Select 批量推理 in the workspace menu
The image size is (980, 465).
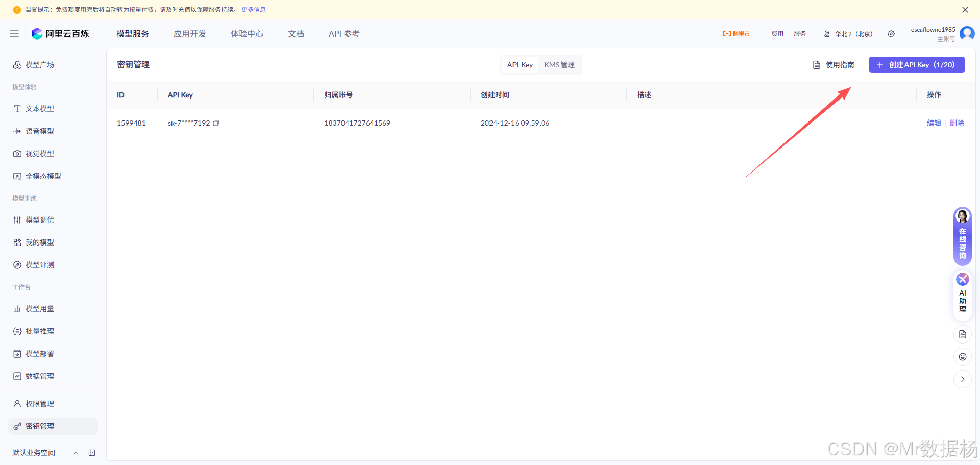(40, 331)
